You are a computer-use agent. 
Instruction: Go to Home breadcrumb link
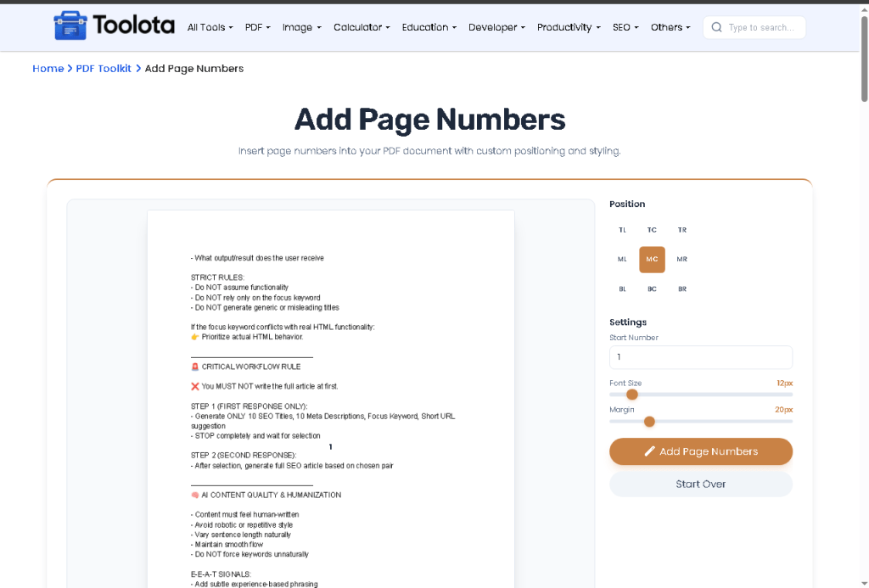tap(48, 68)
